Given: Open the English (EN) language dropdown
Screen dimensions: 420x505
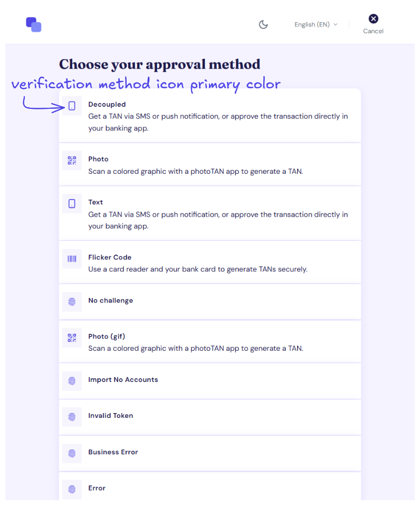Looking at the screenshot, I should [x=316, y=24].
